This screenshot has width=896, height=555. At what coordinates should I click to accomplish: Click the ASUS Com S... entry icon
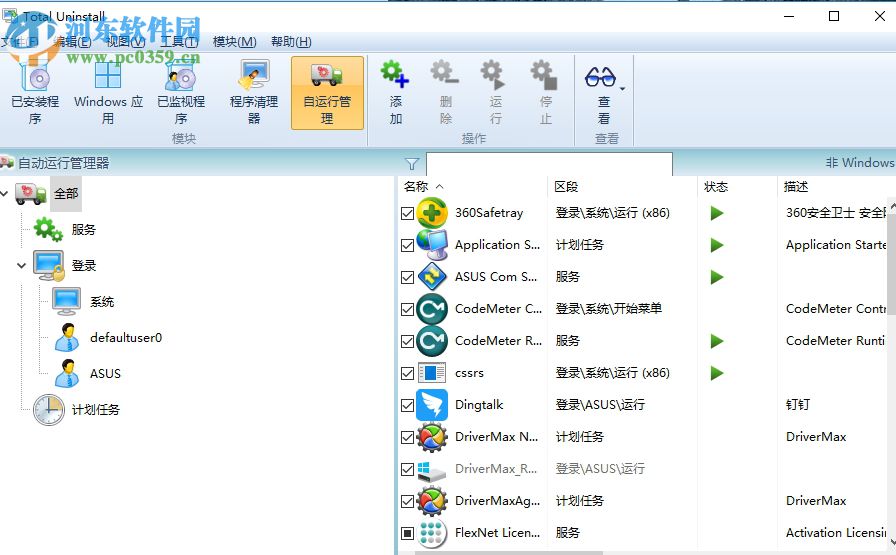pyautogui.click(x=432, y=277)
